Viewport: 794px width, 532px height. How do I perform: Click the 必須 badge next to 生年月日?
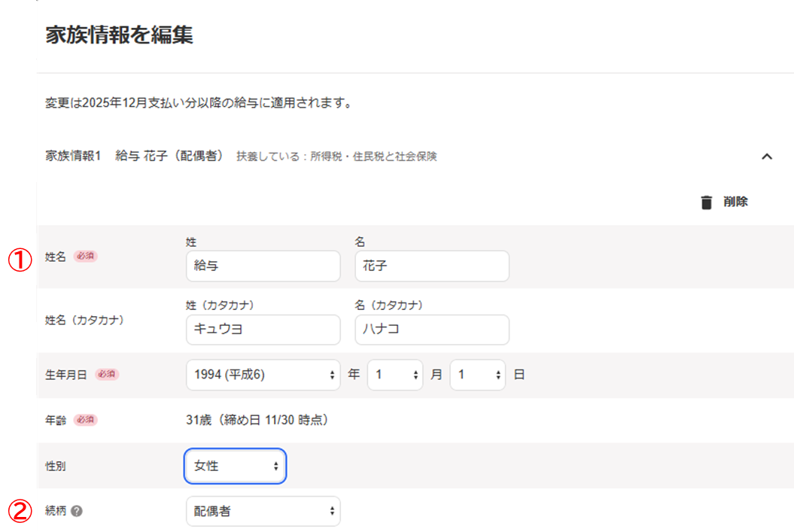point(107,375)
